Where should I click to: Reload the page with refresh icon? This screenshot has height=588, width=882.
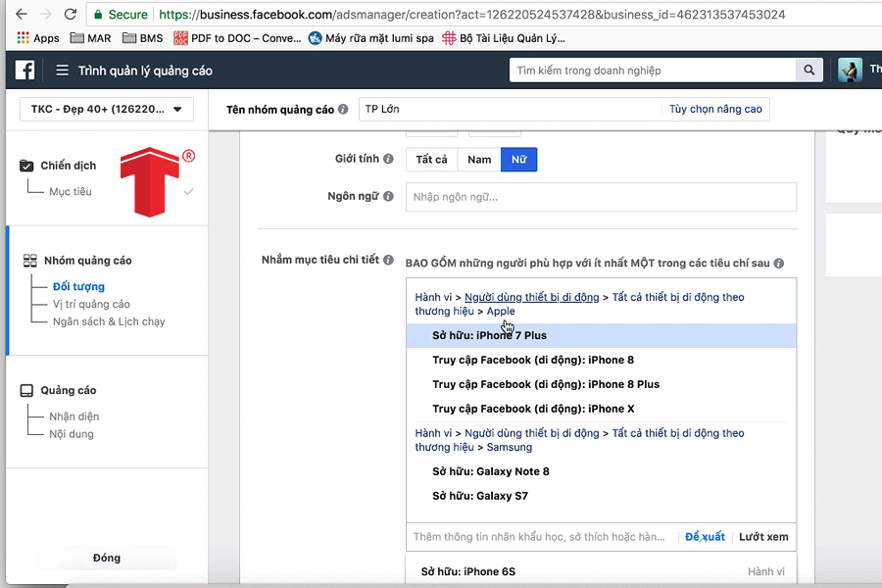(x=71, y=14)
